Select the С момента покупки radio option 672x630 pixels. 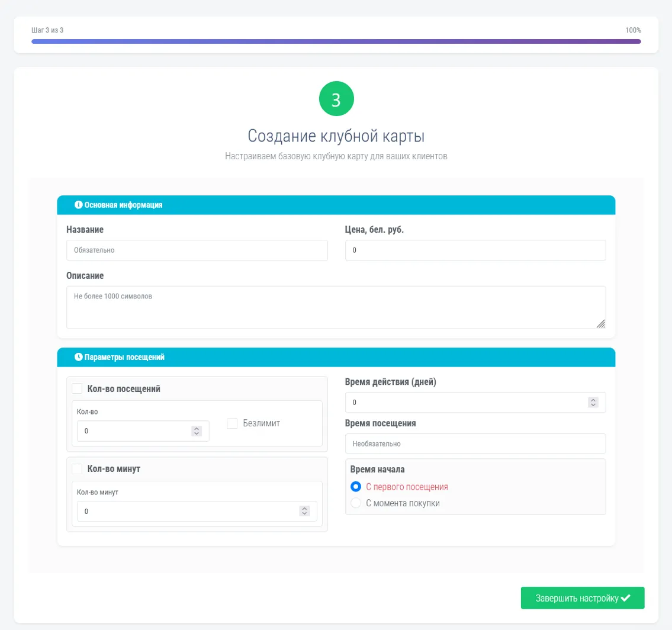click(356, 503)
